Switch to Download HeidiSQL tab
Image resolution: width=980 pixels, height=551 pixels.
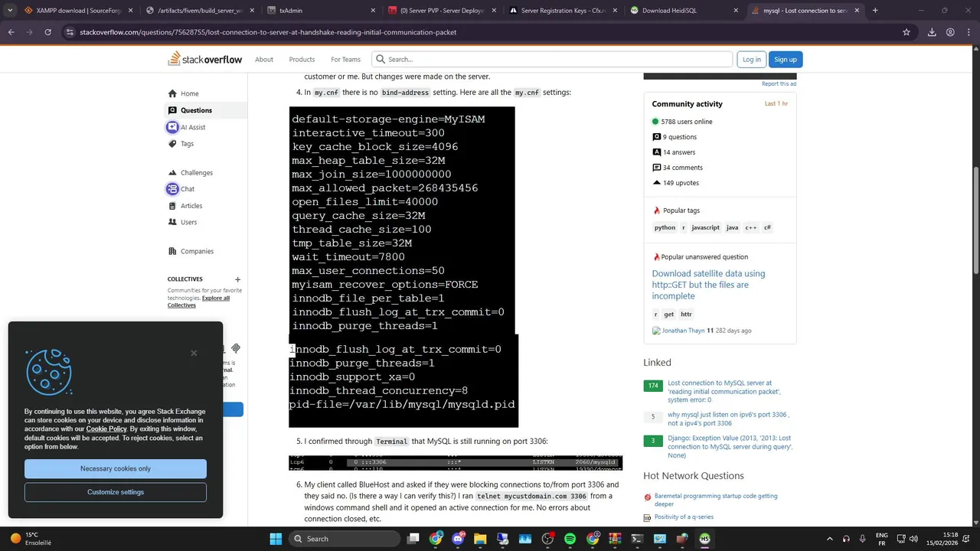(684, 11)
